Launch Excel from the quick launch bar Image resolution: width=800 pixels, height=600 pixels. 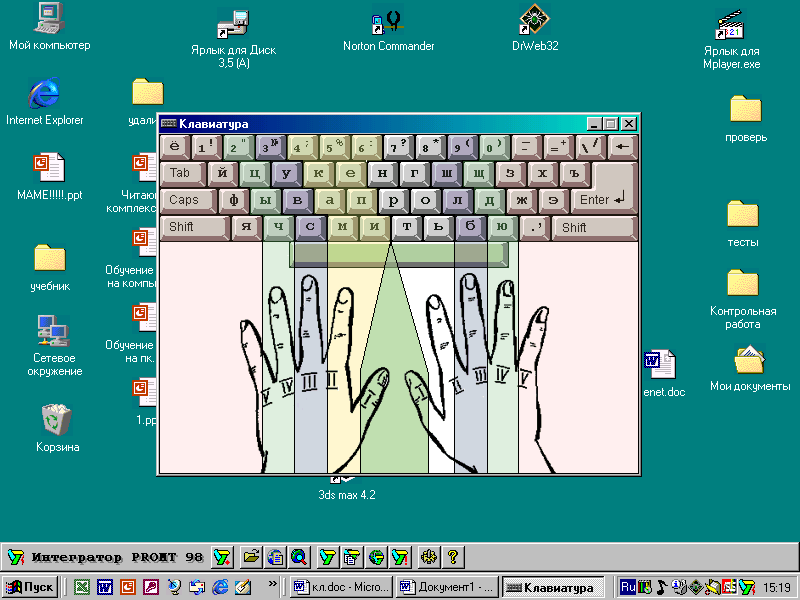[x=82, y=587]
